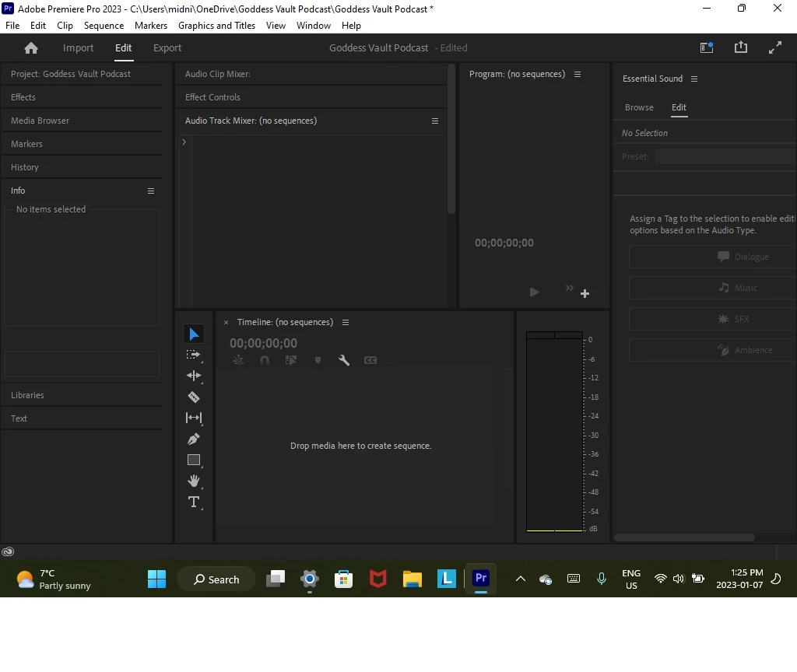Close the Timeline panel tab
The image size is (797, 672).
coord(226,323)
